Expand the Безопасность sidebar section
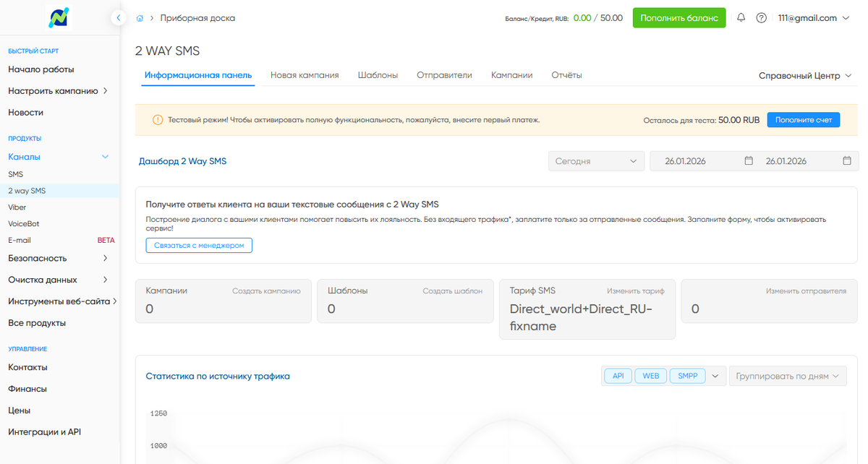Screen dimensions: 868x464 click(x=59, y=258)
